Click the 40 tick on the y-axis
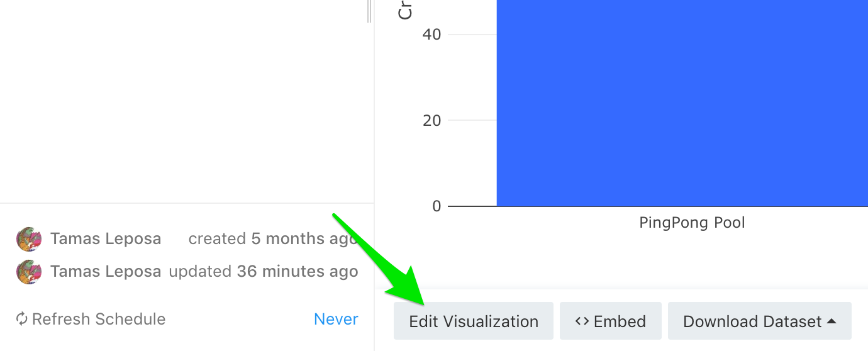This screenshot has height=351, width=868. 432,34
